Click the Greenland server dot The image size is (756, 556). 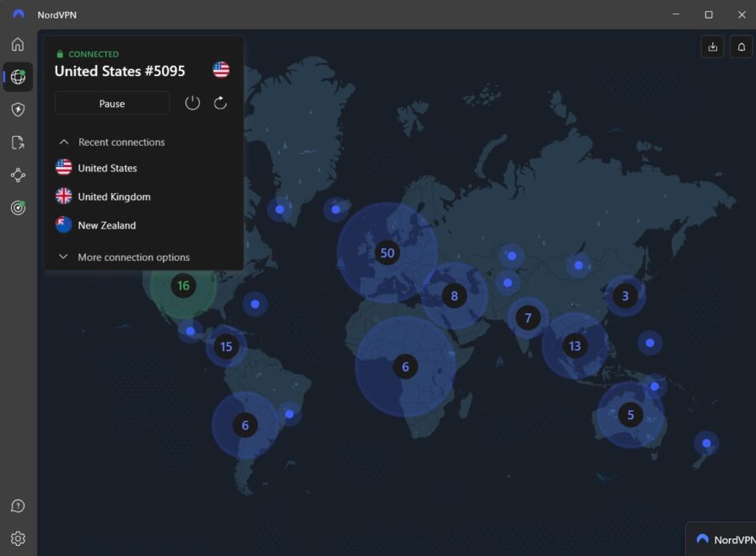click(279, 209)
